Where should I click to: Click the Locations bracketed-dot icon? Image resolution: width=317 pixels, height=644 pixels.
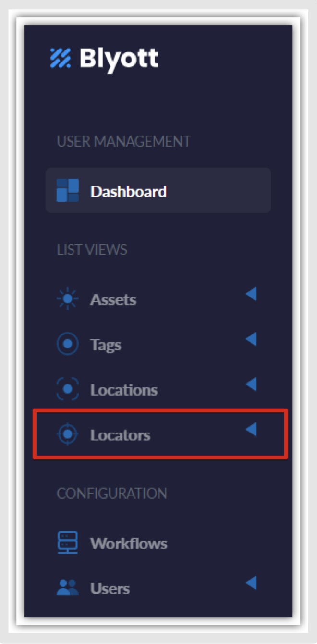coord(68,389)
